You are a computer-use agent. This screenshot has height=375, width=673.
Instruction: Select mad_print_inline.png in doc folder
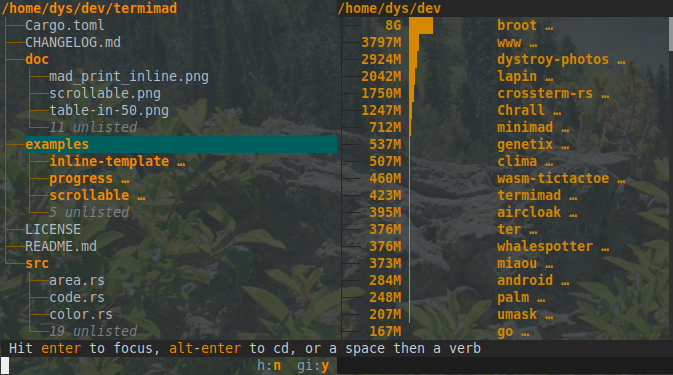(x=129, y=76)
